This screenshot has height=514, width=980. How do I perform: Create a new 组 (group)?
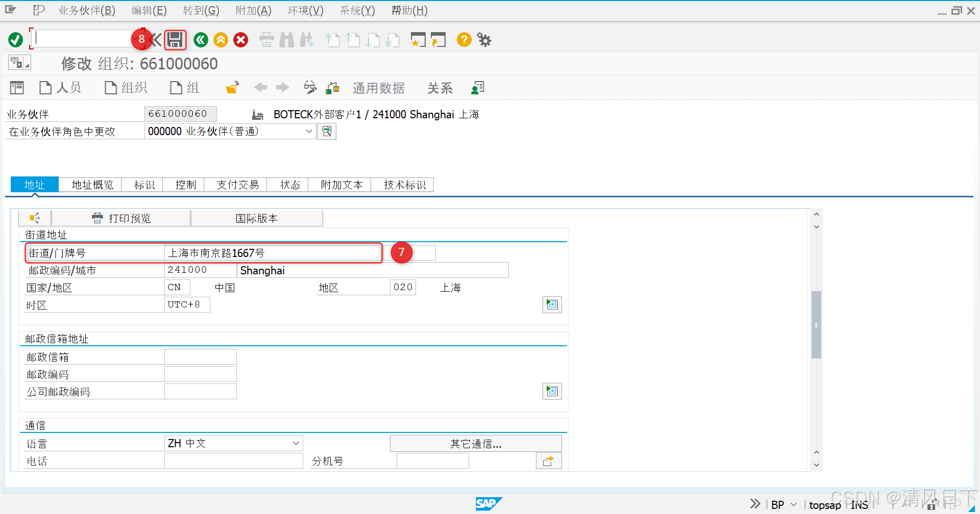pos(184,87)
